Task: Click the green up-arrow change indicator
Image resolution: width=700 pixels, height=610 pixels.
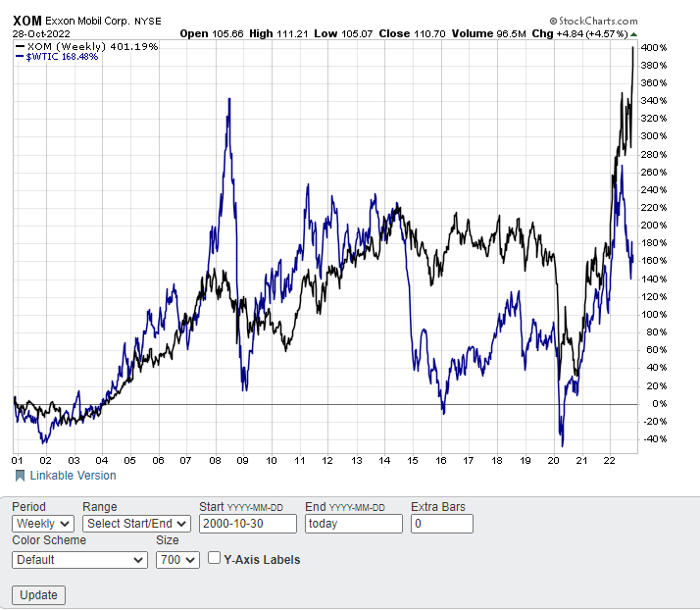Action: [x=633, y=34]
